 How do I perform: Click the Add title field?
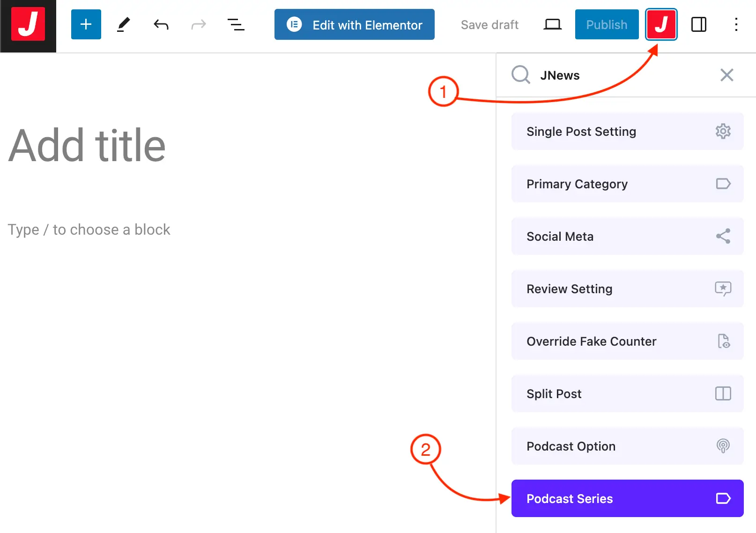point(87,146)
